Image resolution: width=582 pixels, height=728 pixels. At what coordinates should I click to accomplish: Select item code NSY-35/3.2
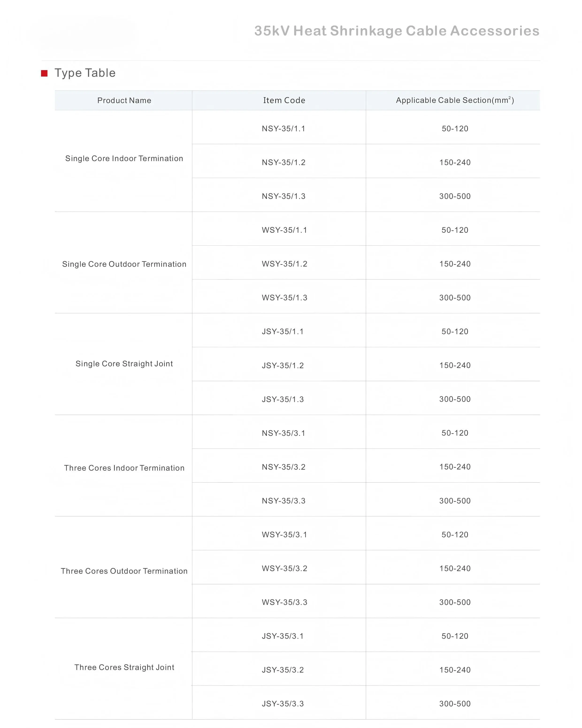[283, 467]
